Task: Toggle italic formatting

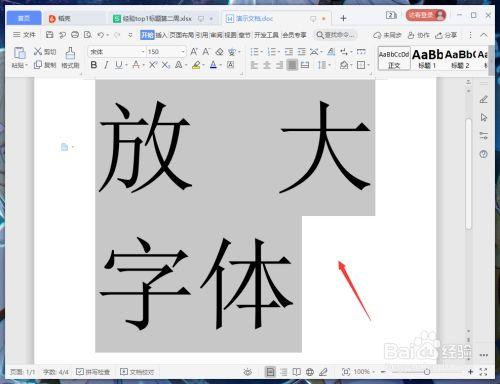Action: 106,65
